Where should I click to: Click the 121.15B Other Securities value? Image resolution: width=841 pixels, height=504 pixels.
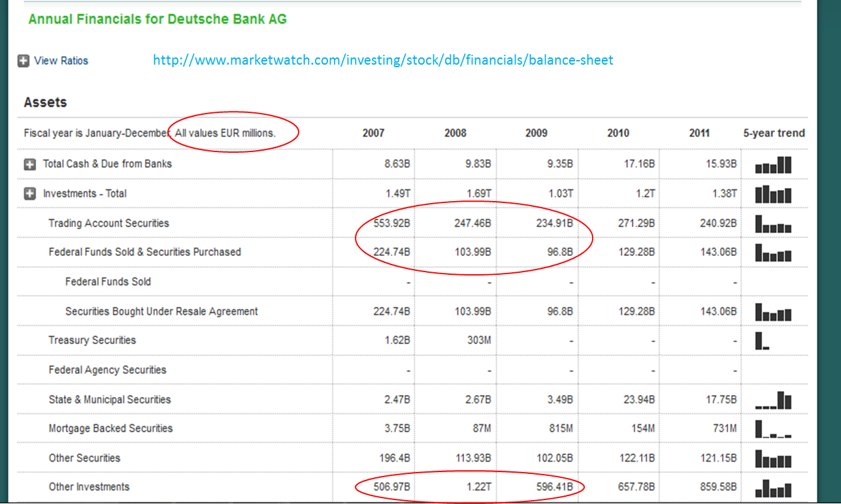pyautogui.click(x=718, y=458)
